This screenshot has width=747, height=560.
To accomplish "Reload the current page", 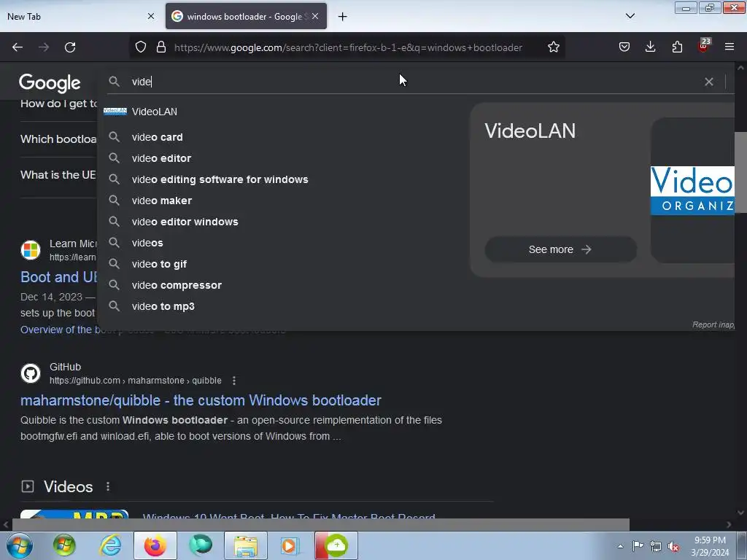I will tap(70, 47).
